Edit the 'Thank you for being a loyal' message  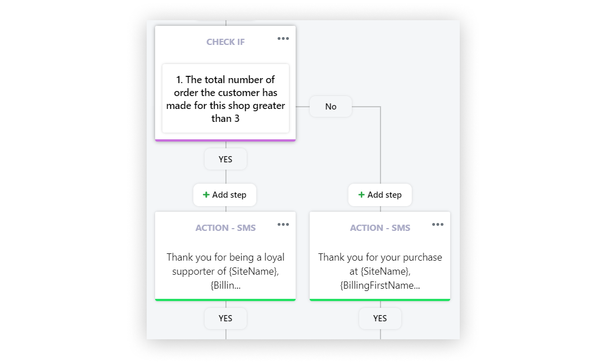(x=225, y=271)
